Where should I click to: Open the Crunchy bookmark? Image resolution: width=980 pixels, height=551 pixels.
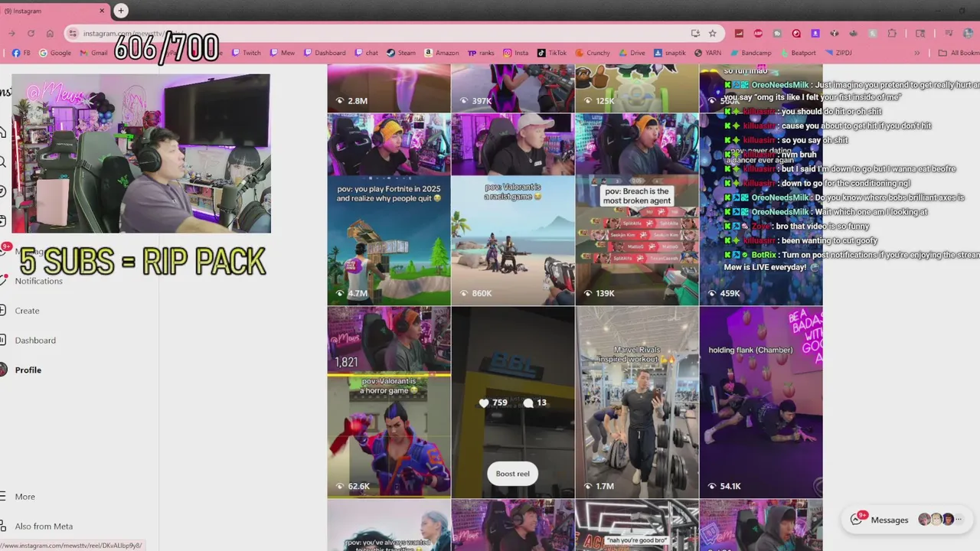coord(593,53)
